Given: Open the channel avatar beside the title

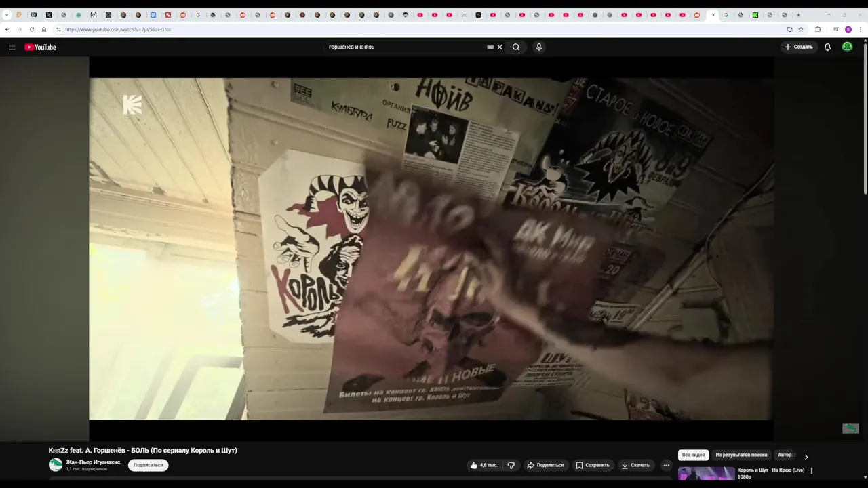Looking at the screenshot, I should click(56, 464).
